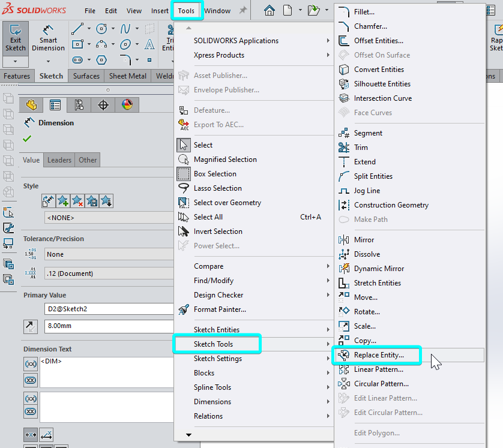Click Save Style icon
The image size is (503, 448).
point(92,201)
